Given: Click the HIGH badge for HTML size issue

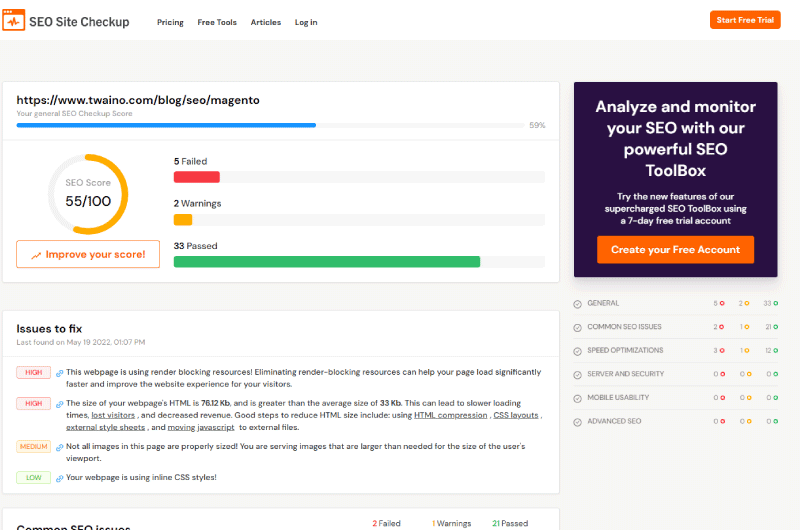Looking at the screenshot, I should [34, 403].
